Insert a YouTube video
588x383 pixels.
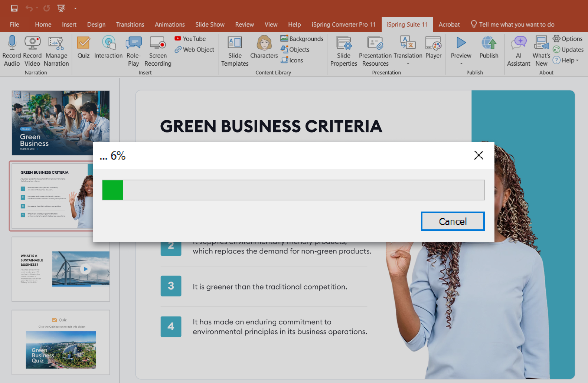coord(190,39)
